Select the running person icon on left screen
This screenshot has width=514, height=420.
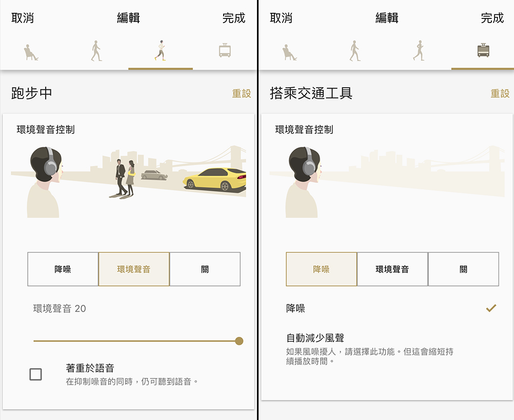(x=160, y=50)
